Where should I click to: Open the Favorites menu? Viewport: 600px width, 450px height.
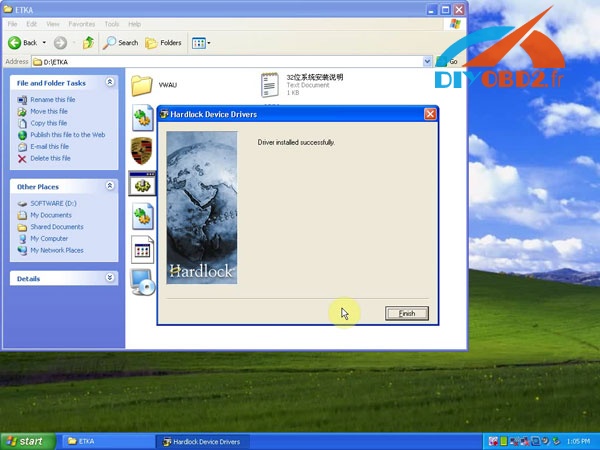[x=82, y=24]
